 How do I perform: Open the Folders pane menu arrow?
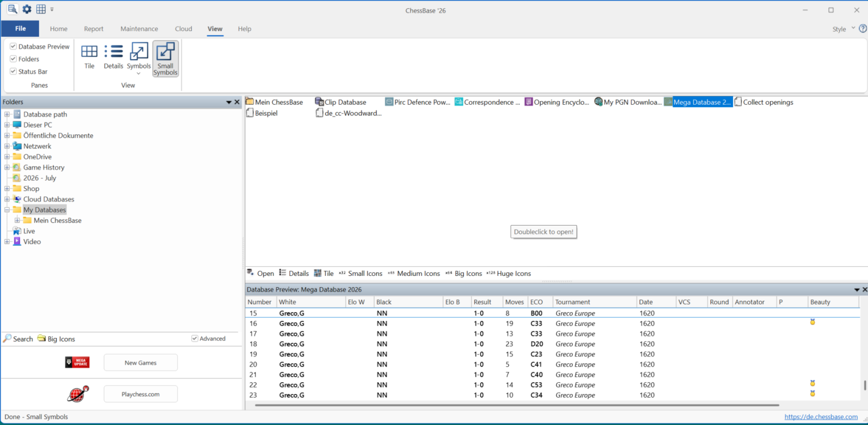[x=229, y=102]
